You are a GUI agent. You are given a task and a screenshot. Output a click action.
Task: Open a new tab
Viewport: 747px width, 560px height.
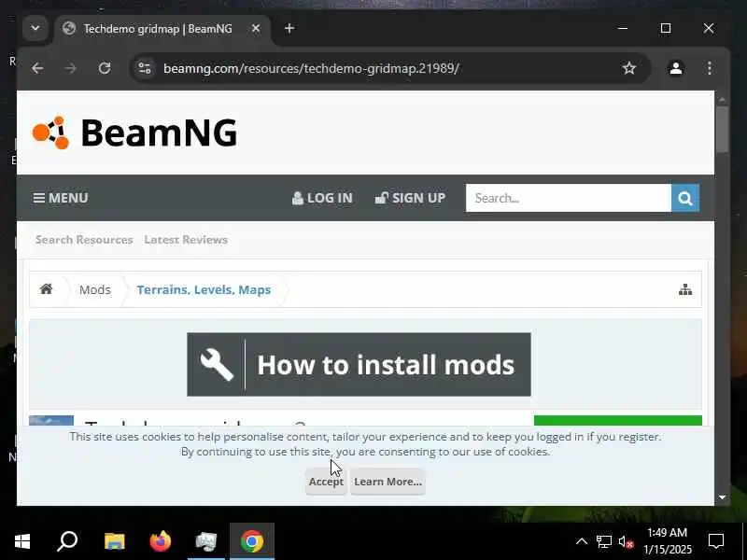click(x=289, y=28)
